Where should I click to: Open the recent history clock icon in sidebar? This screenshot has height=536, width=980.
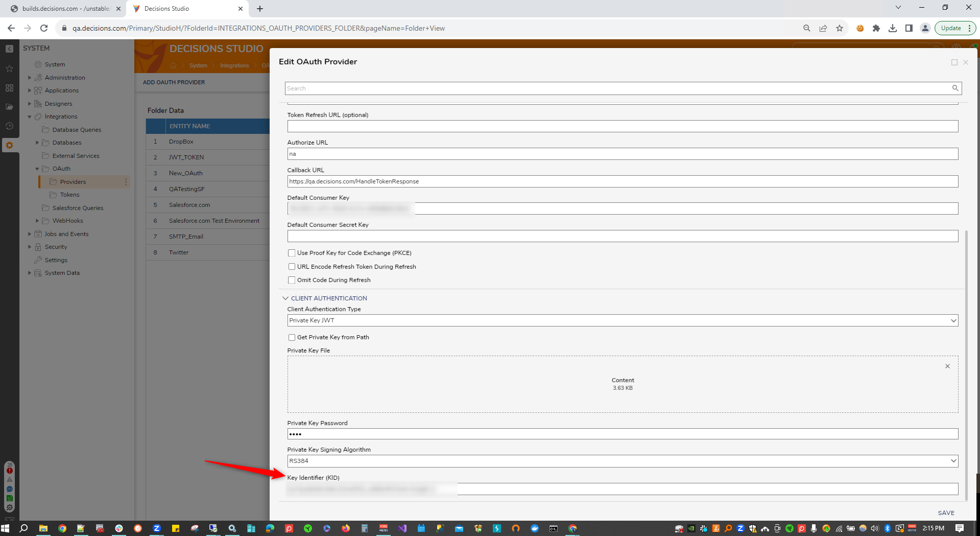(9, 126)
